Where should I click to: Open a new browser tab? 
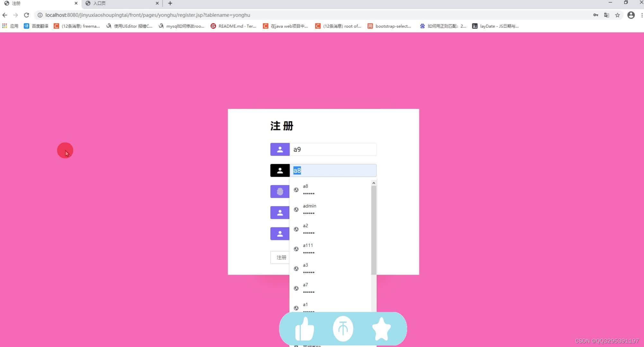[170, 3]
